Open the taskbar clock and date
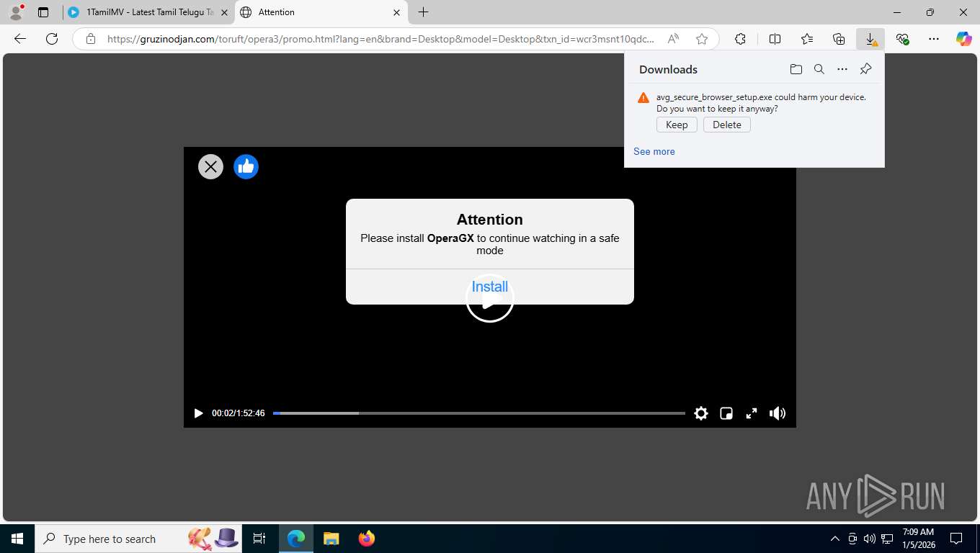 coord(918,539)
